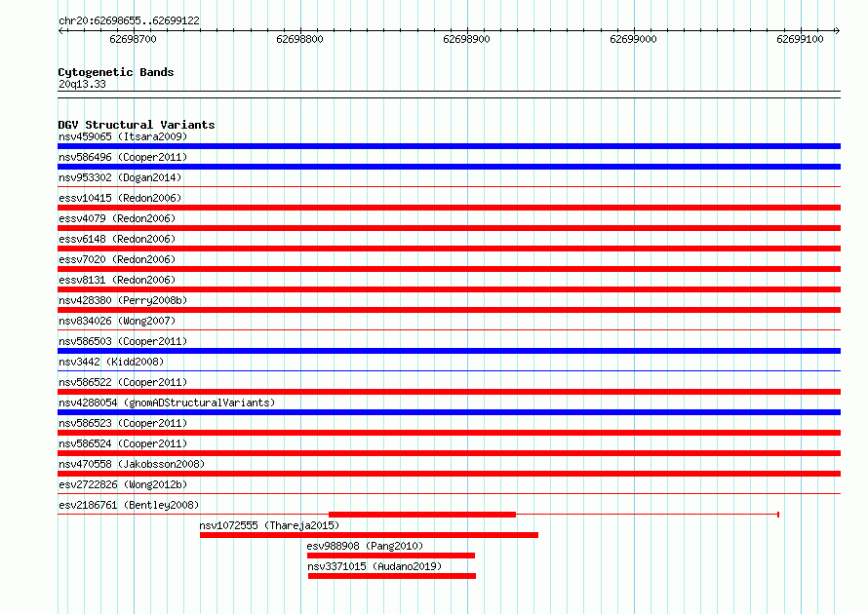
Task: Open the esv2186761 (Bentley2008) variant
Action: click(129, 505)
